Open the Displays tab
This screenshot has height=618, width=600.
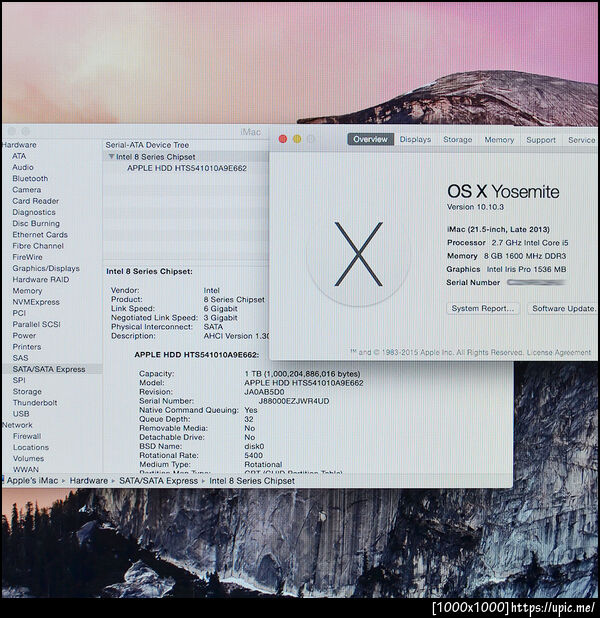pyautogui.click(x=415, y=139)
